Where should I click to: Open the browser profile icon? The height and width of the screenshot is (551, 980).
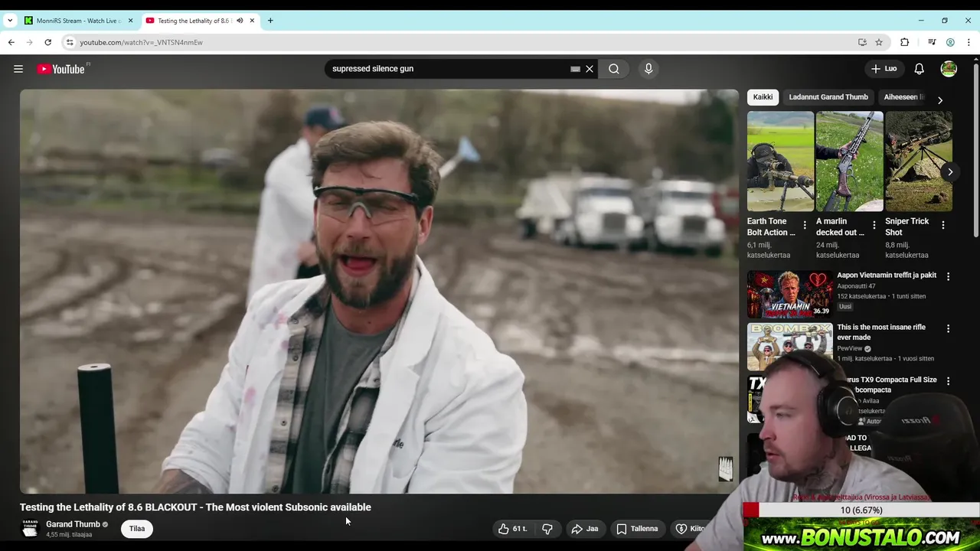[x=950, y=42]
